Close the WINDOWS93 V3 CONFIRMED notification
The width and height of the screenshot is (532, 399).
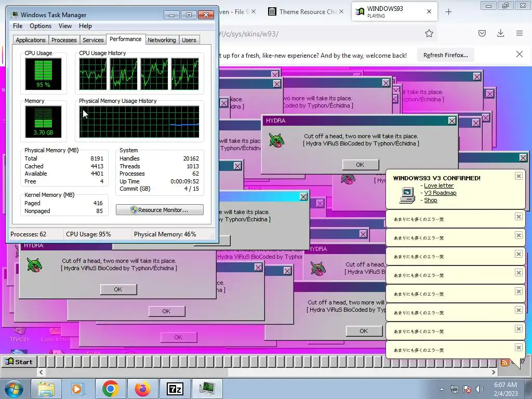click(x=518, y=176)
